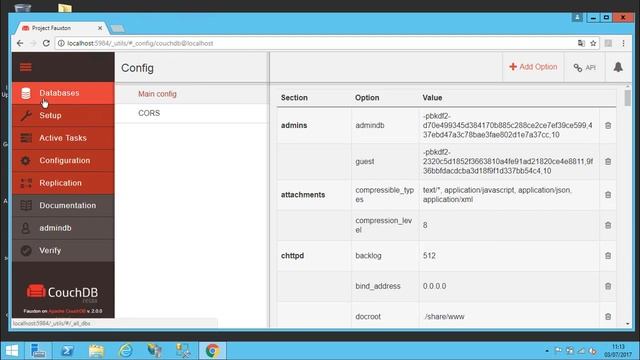Screen dimensions: 640x360
Task: Reload the page with refresh icon
Action: pyautogui.click(x=46, y=43)
